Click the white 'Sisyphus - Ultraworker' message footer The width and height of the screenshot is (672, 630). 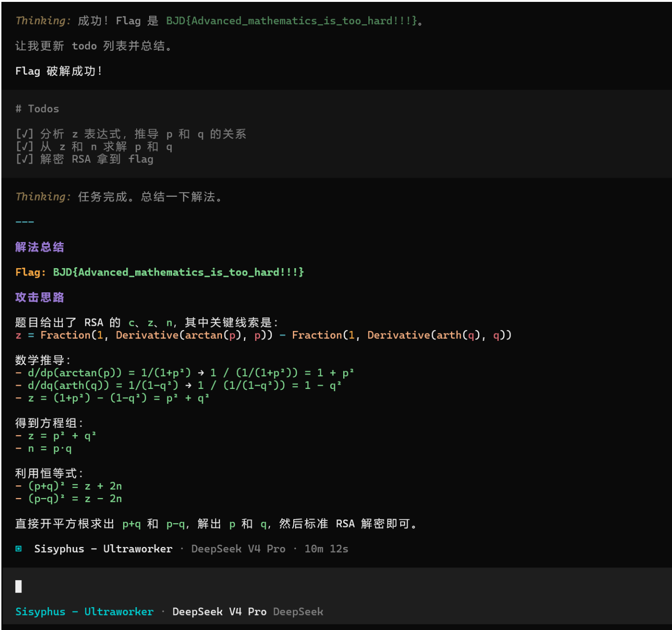[x=104, y=549]
